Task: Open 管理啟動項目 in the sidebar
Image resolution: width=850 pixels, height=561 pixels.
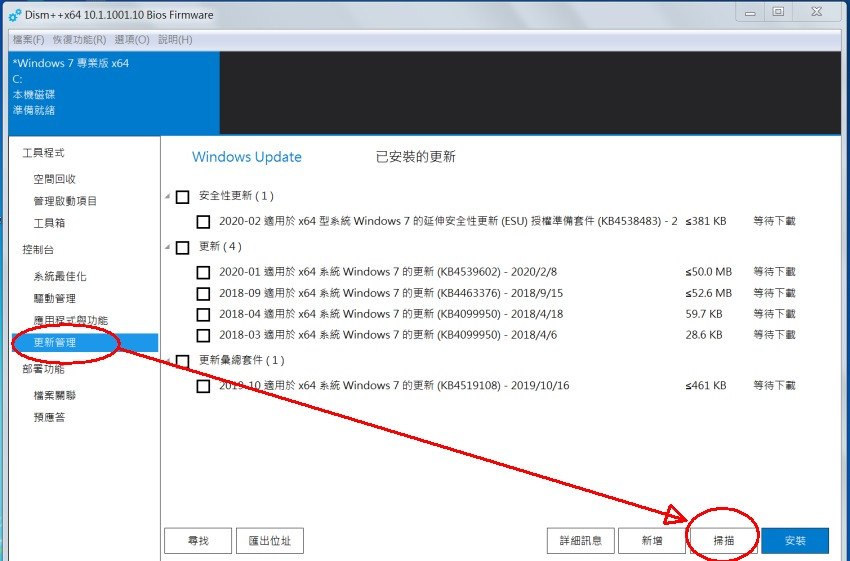Action: coord(65,201)
